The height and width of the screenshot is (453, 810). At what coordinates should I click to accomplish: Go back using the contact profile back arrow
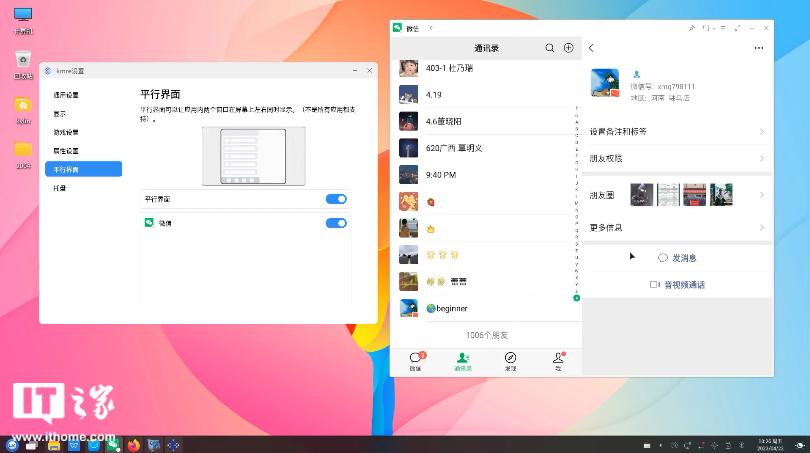[x=591, y=48]
